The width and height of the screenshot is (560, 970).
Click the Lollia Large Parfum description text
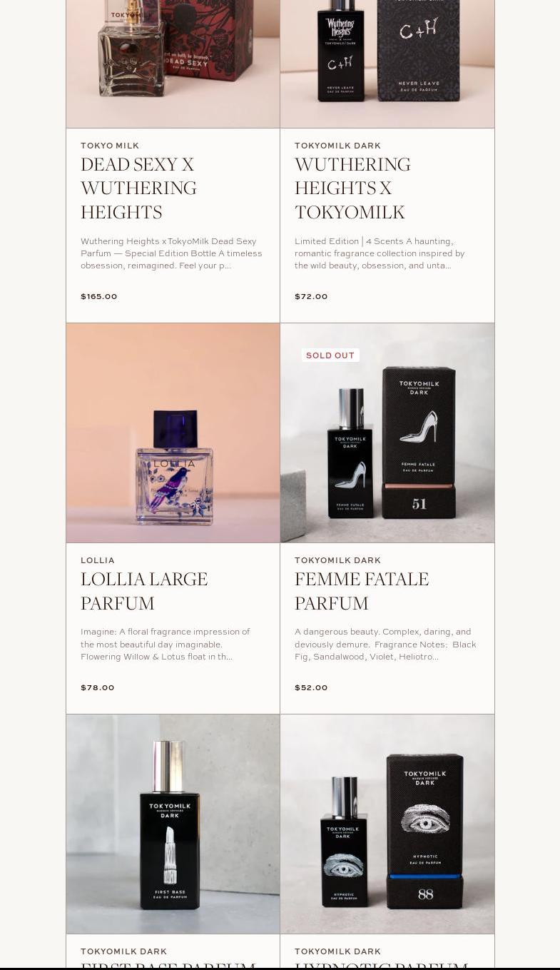point(166,644)
